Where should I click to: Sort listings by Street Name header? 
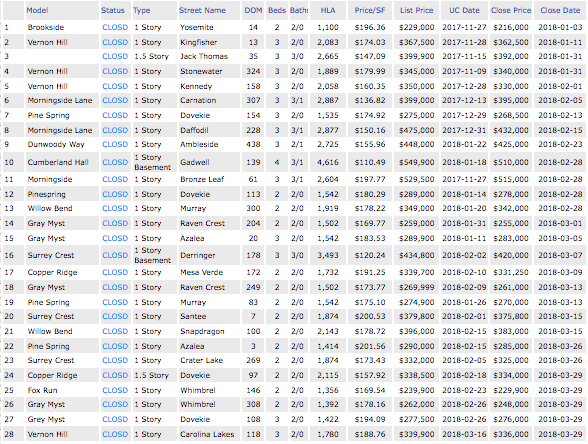pos(202,10)
